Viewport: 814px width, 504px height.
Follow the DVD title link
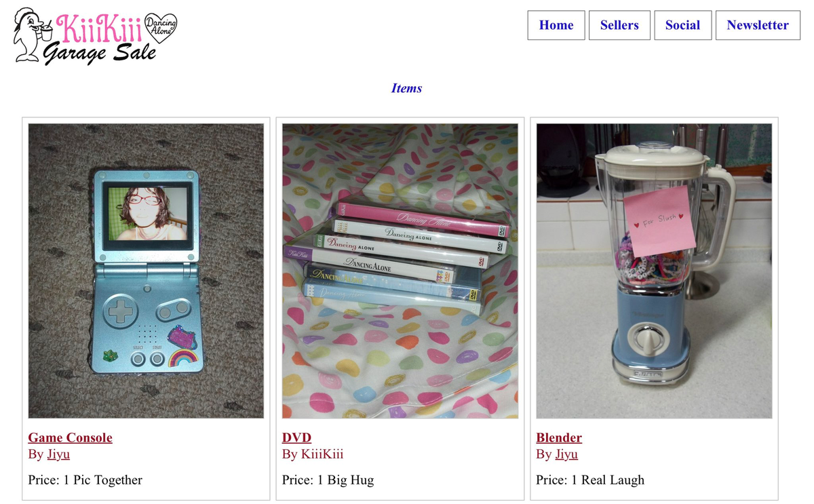click(296, 438)
